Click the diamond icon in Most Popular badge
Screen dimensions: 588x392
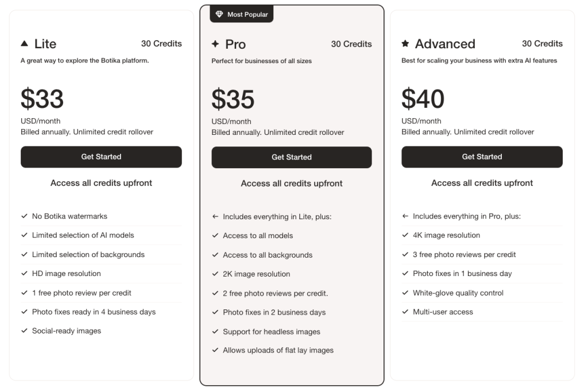pyautogui.click(x=219, y=14)
